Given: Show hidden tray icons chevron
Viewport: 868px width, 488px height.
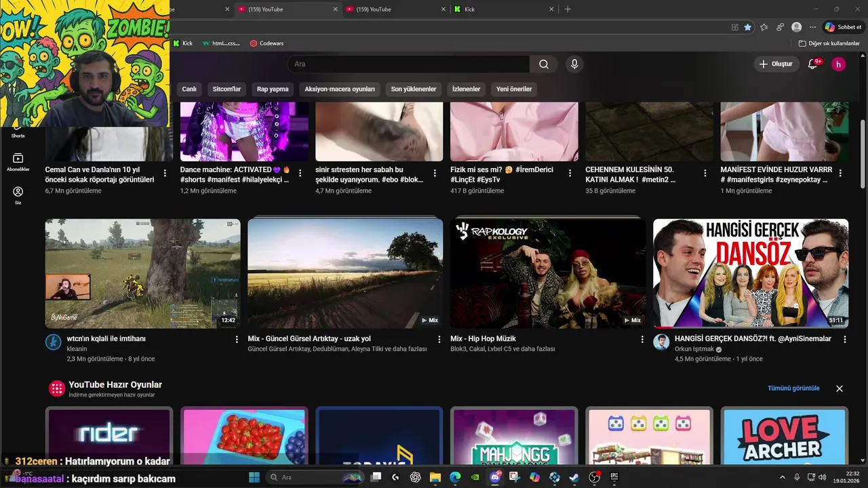Looking at the screenshot, I should [x=782, y=477].
